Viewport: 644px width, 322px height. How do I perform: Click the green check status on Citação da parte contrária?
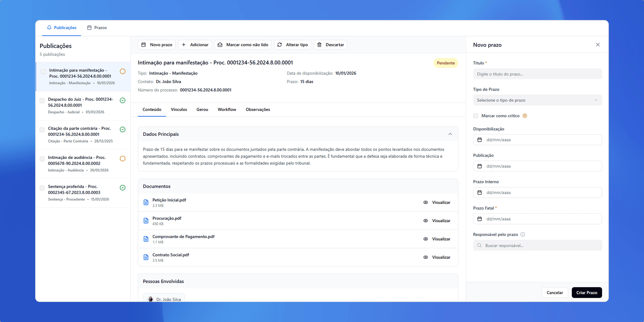122,129
